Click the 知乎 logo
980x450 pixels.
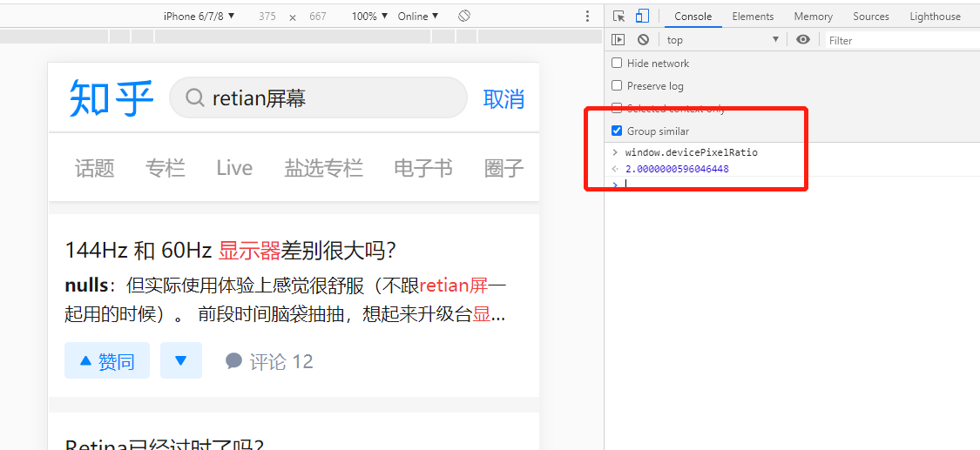coord(112,98)
